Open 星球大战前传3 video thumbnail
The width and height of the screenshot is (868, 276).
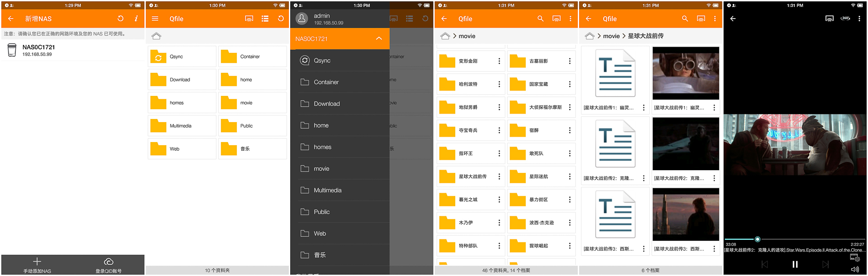tap(686, 214)
